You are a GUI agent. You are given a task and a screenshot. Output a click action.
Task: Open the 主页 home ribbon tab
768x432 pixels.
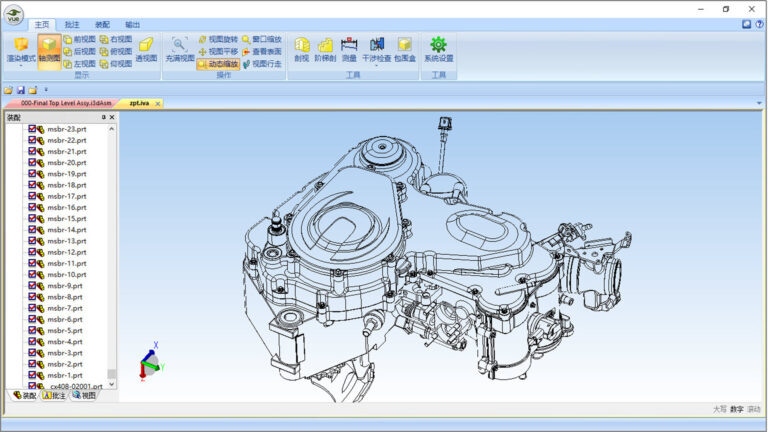coord(42,24)
